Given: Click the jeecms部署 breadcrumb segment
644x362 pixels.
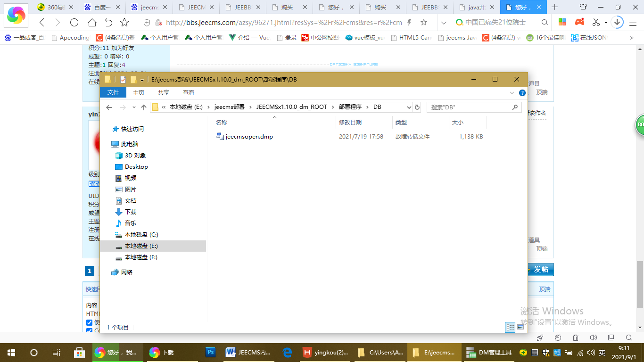Looking at the screenshot, I should coord(229,107).
